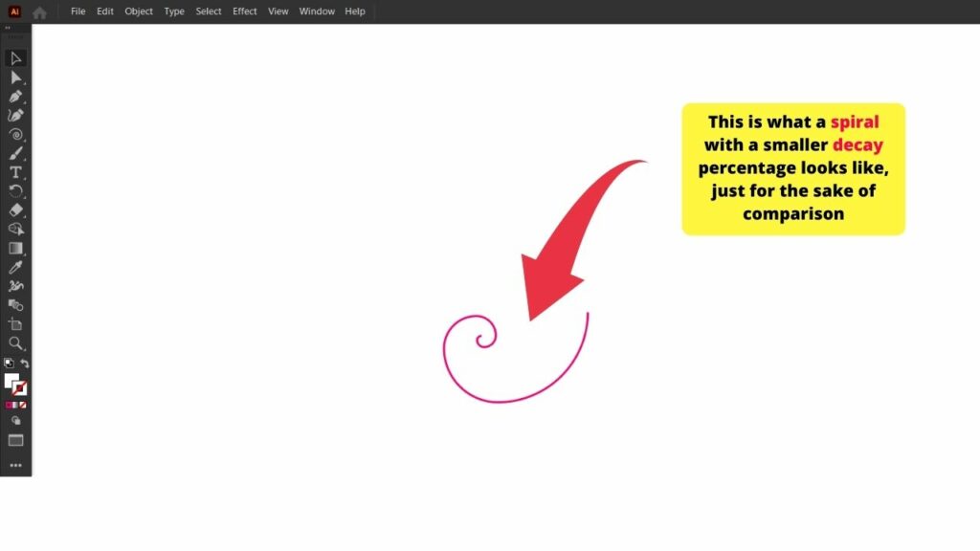The image size is (980, 551).
Task: Open the Window menu
Action: click(316, 11)
